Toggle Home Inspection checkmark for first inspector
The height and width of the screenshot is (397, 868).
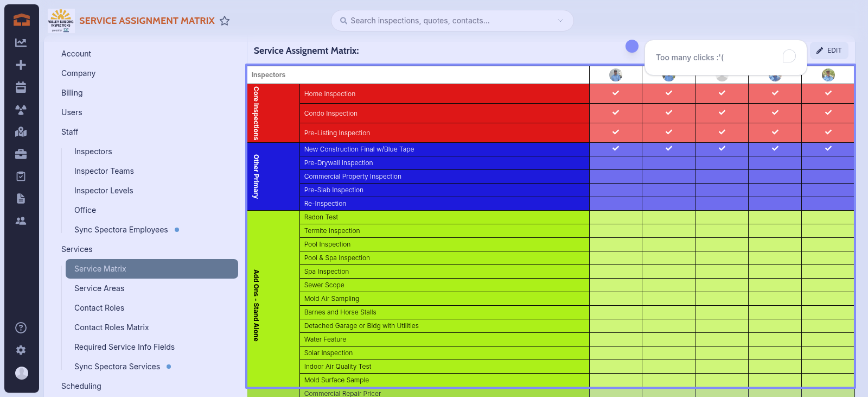click(616, 93)
